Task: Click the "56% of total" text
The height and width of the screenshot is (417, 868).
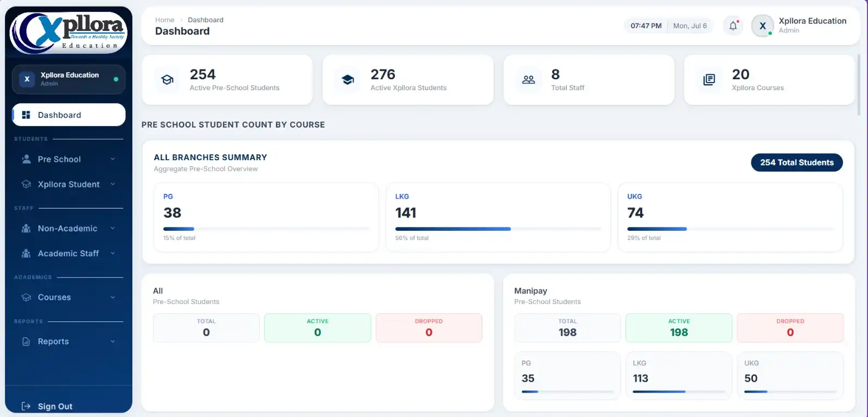Action: point(412,238)
